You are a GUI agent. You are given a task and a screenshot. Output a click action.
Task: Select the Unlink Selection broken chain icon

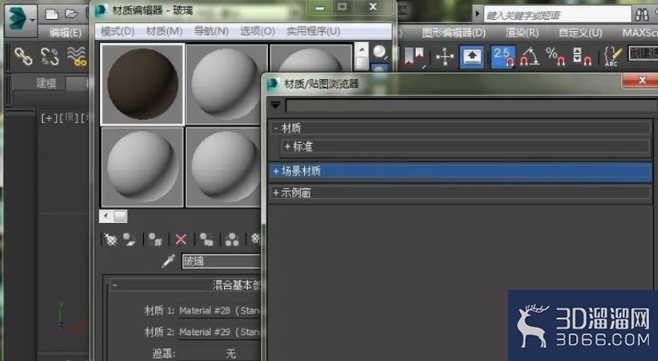coord(50,56)
